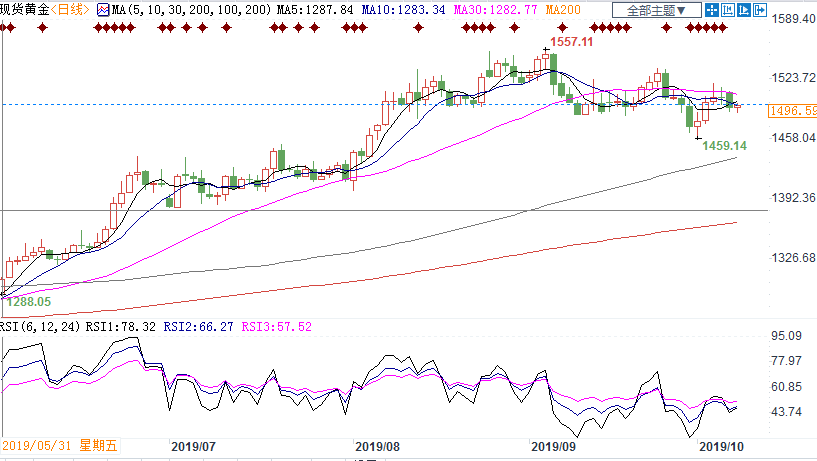Open the 全部主题 theme dropdown
The width and height of the screenshot is (817, 461).
pos(657,10)
